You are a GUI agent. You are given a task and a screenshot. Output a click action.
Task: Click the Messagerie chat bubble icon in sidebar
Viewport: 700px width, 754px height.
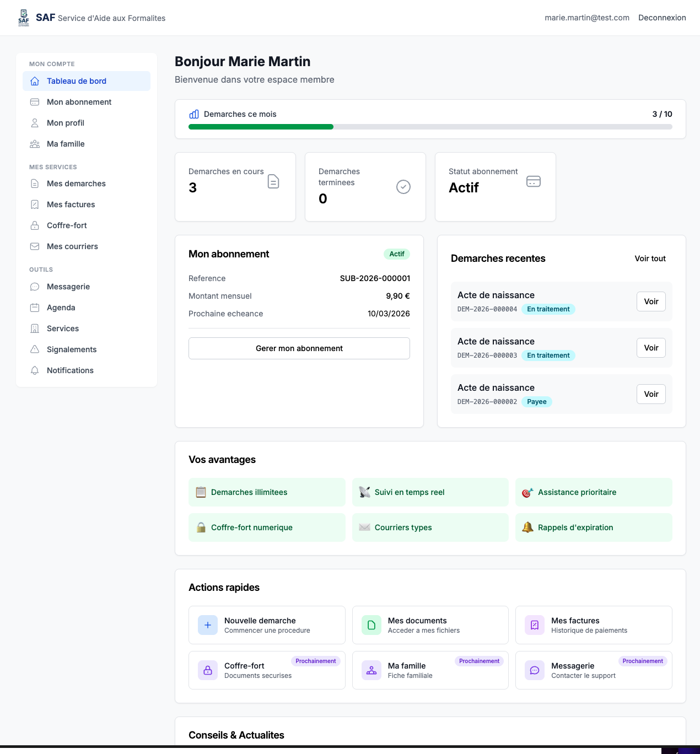35,287
